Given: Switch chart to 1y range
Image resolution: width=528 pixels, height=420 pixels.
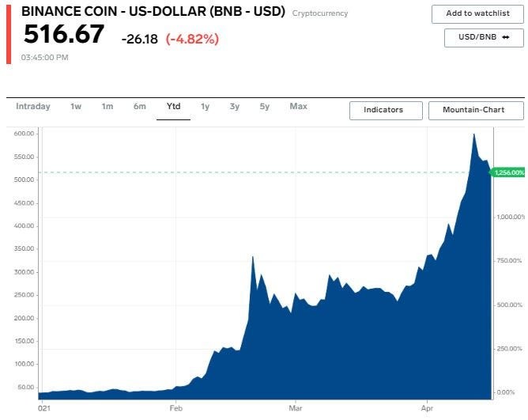Looking at the screenshot, I should pyautogui.click(x=205, y=107).
